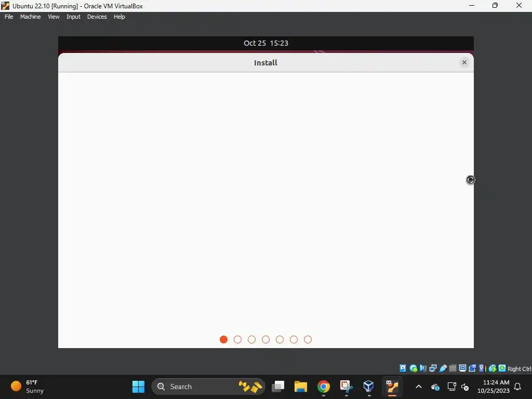The image size is (532, 399).
Task: Click the gray shared folders status icon
Action: (x=453, y=368)
